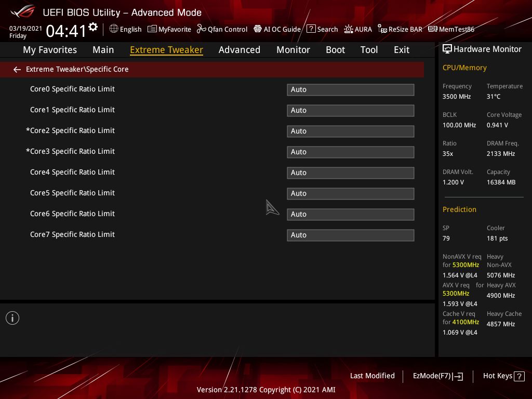The height and width of the screenshot is (399, 532).
Task: Open Core0 Specific Ratio Limit Auto field
Action: point(351,89)
